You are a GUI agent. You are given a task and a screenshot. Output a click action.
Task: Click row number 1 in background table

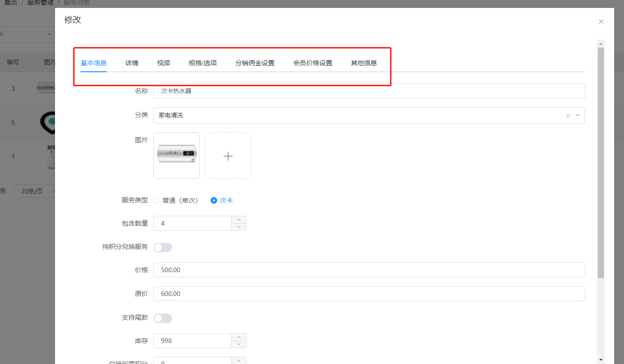[13, 157]
